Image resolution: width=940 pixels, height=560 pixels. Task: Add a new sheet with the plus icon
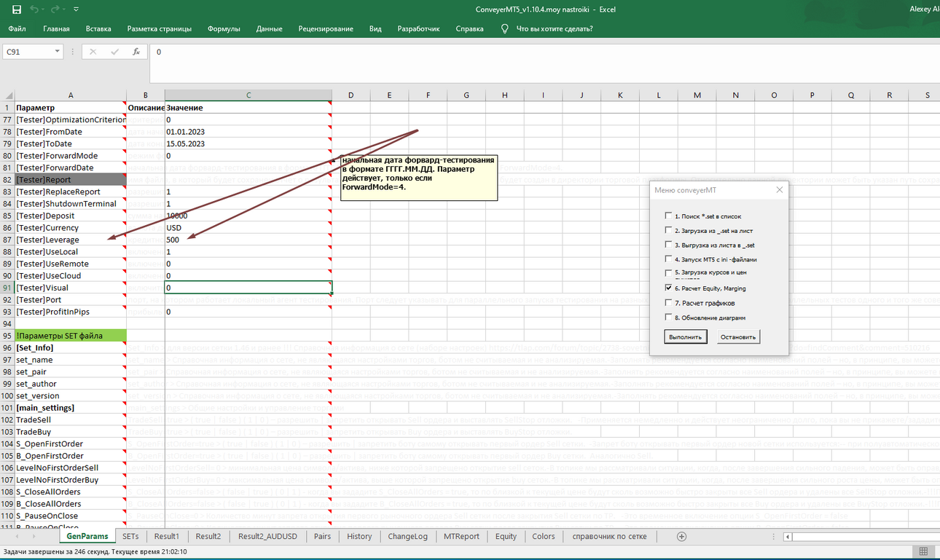(682, 536)
